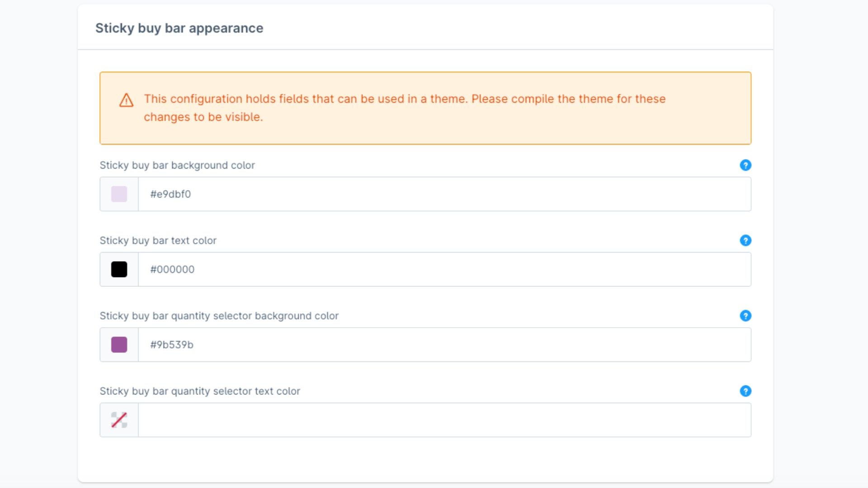The image size is (868, 488).
Task: Focus the #000000 text color input
Action: tap(444, 269)
